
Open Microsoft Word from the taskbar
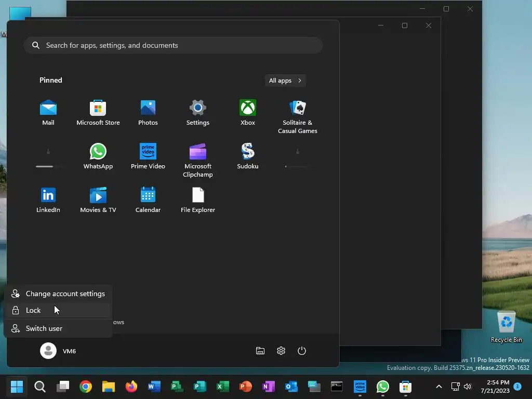point(154,387)
